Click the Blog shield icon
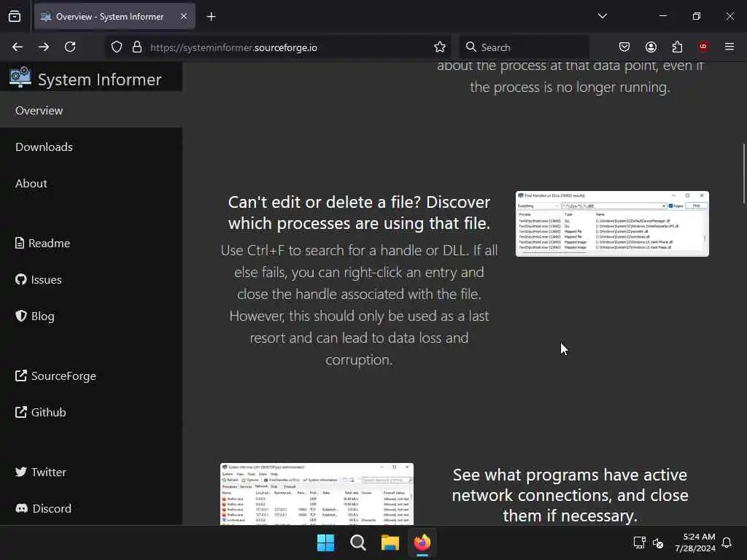 [21, 316]
